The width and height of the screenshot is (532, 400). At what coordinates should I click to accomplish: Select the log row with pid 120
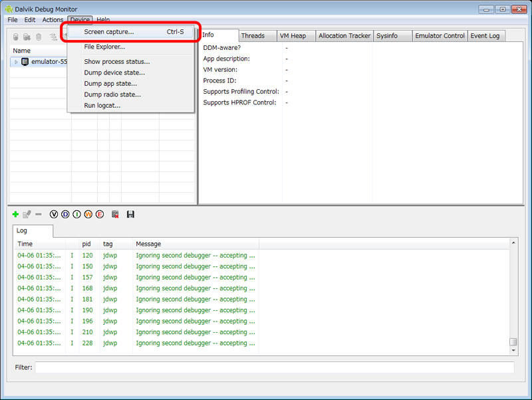pos(261,256)
